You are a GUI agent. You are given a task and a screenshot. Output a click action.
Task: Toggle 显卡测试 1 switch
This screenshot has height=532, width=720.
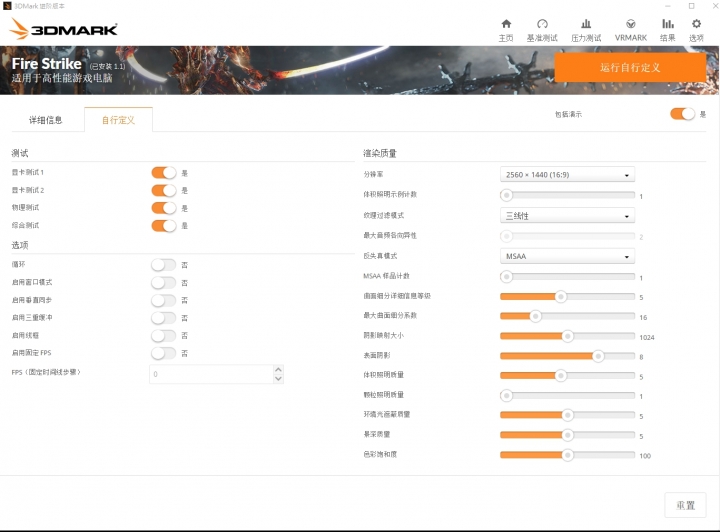coord(163,173)
